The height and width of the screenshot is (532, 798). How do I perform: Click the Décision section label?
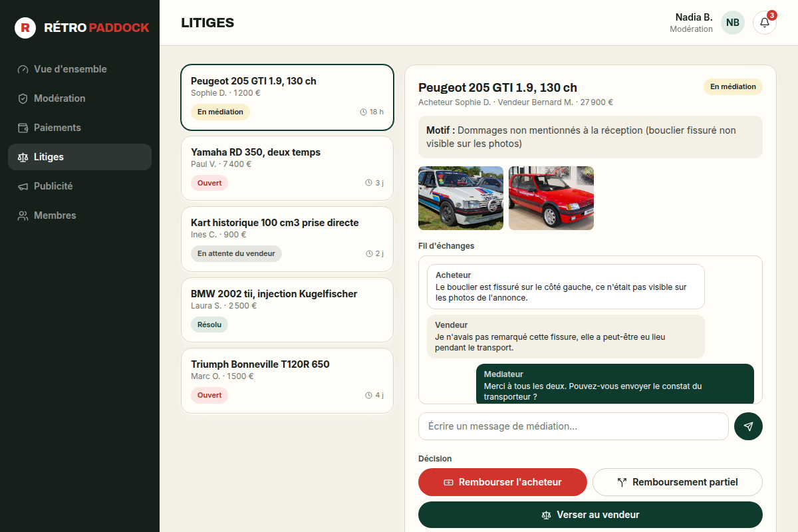(x=435, y=459)
